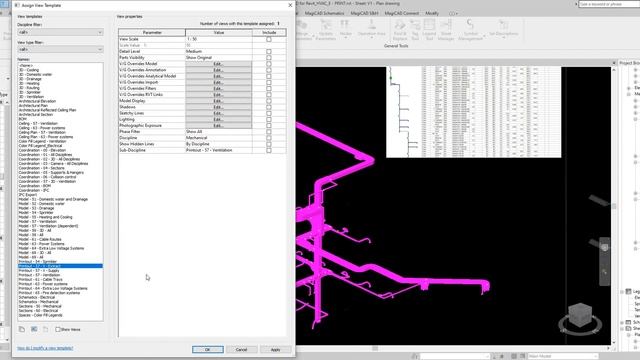Screen dimensions: 640x360
Task: Switch to the MagiCAD Schematics ribbon tab
Action: pyautogui.click(x=324, y=13)
